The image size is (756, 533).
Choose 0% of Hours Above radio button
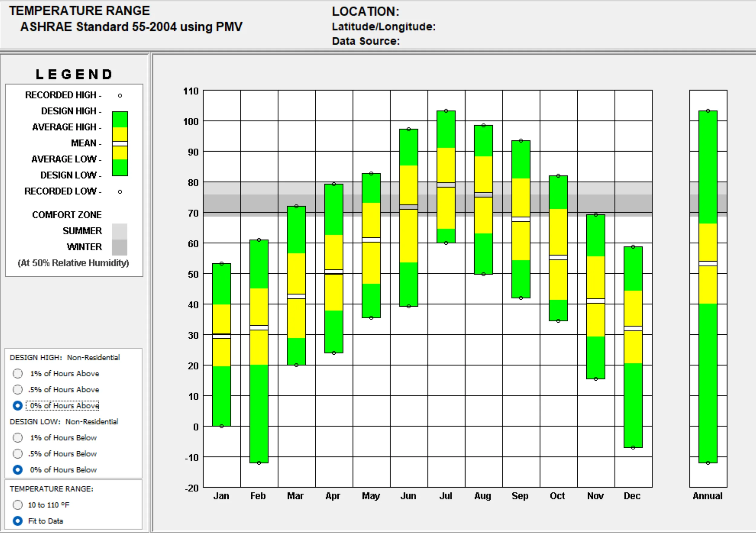(18, 406)
